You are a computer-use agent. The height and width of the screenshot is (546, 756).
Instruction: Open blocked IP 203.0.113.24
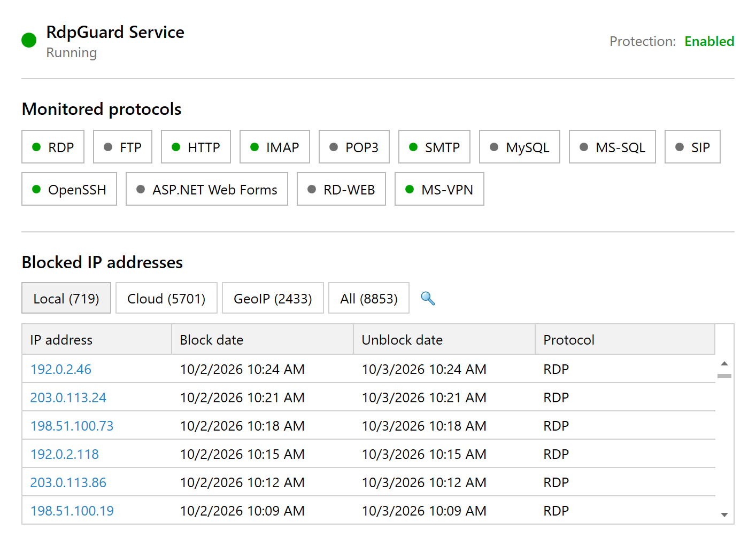click(x=68, y=397)
